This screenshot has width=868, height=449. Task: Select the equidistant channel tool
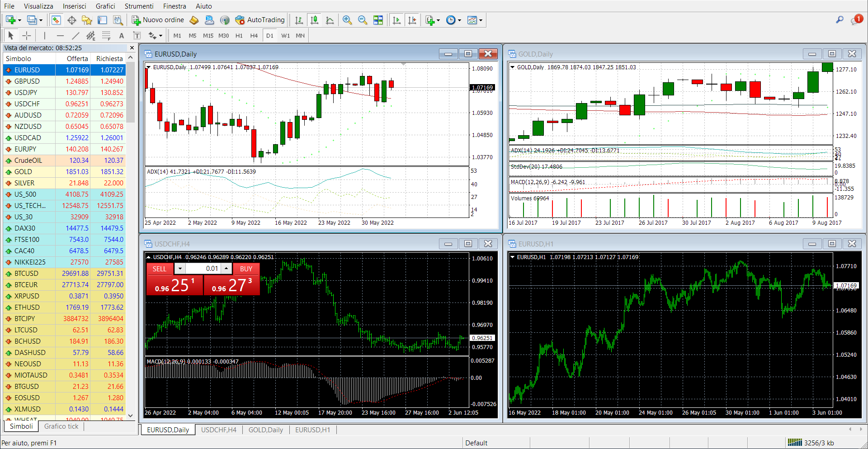point(91,35)
